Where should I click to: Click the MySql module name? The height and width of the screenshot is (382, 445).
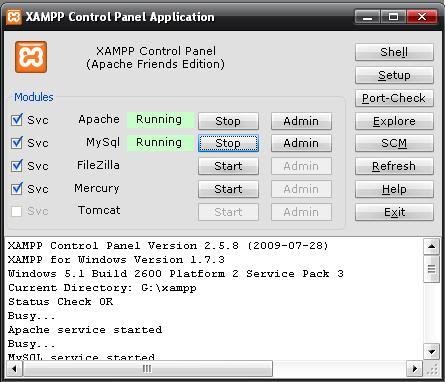[x=103, y=143]
